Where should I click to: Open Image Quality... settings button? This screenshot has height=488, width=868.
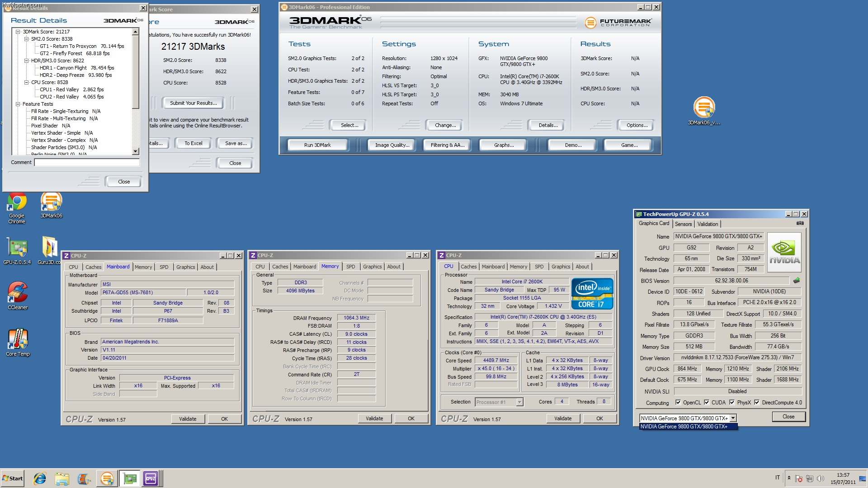392,145
